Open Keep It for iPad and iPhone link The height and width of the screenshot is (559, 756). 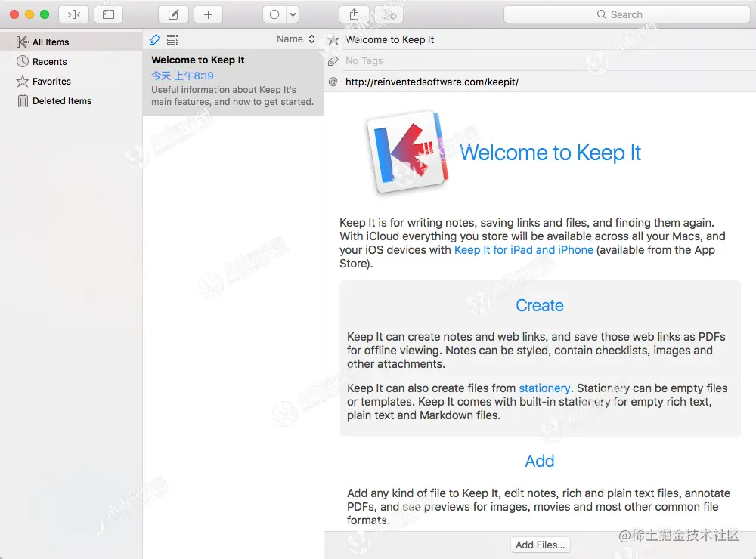click(x=524, y=249)
